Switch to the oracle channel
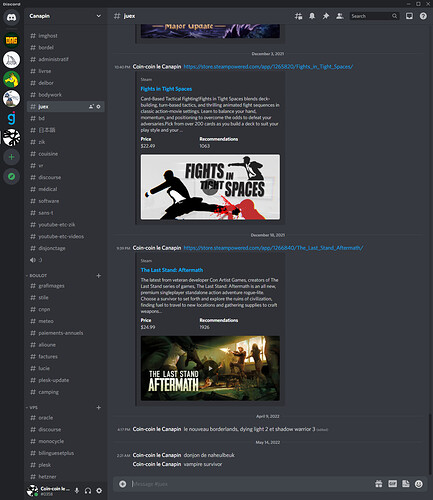Screen dimensions: 433x500 pyautogui.click(x=65, y=418)
